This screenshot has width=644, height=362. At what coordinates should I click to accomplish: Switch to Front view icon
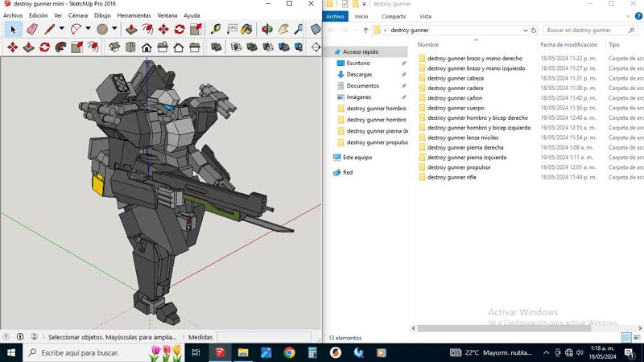(x=147, y=47)
